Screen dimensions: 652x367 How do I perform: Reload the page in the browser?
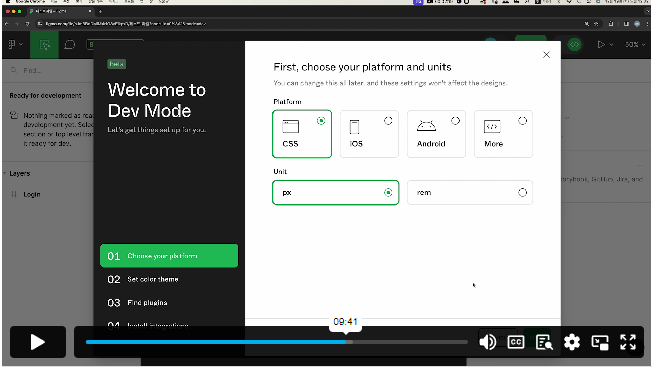[x=27, y=24]
